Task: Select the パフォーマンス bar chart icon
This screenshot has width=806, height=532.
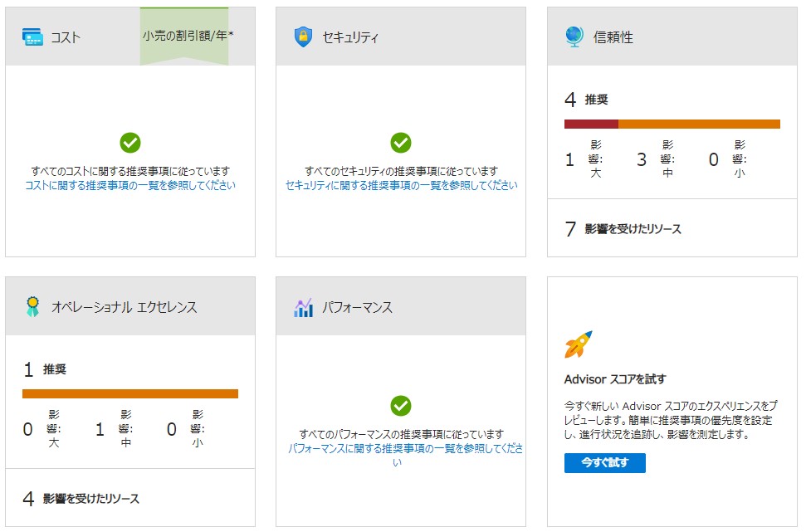Action: pos(302,305)
